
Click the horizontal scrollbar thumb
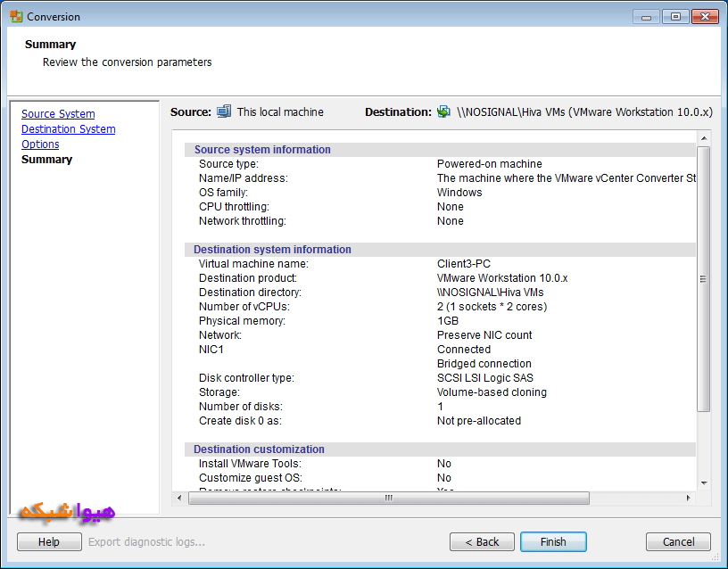(x=389, y=498)
